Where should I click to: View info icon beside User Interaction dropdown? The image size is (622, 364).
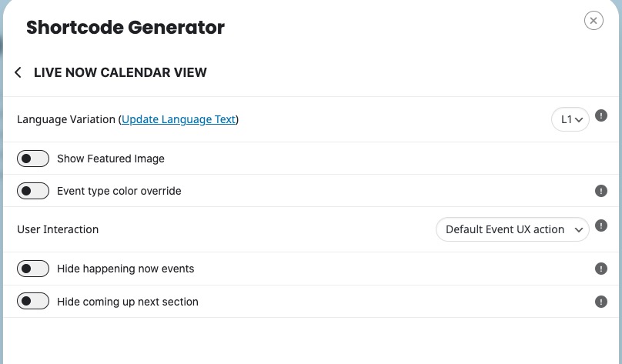pos(601,225)
